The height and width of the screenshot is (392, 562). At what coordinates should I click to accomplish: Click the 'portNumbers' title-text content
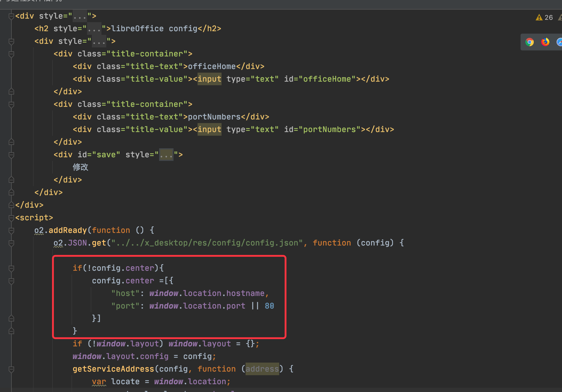pyautogui.click(x=214, y=117)
